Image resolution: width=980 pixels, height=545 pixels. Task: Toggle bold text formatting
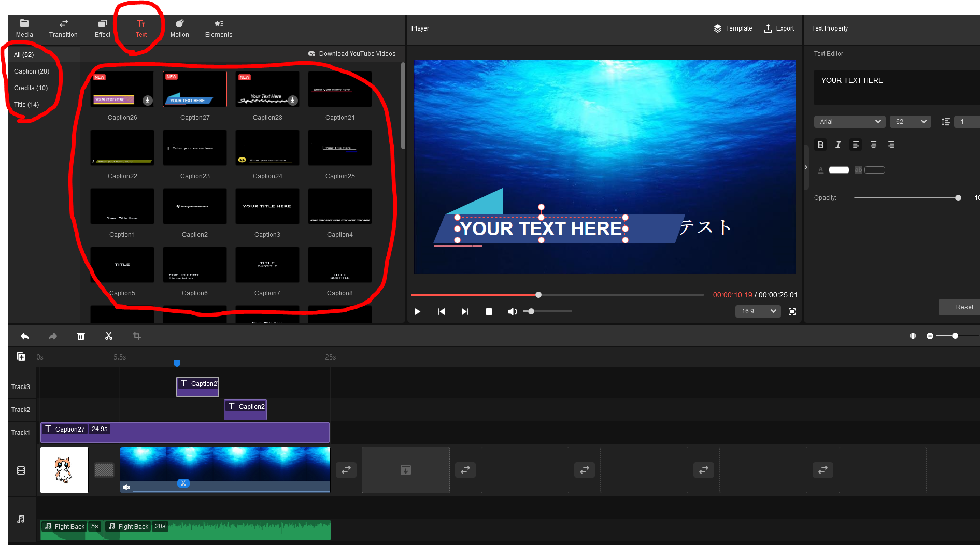point(820,145)
